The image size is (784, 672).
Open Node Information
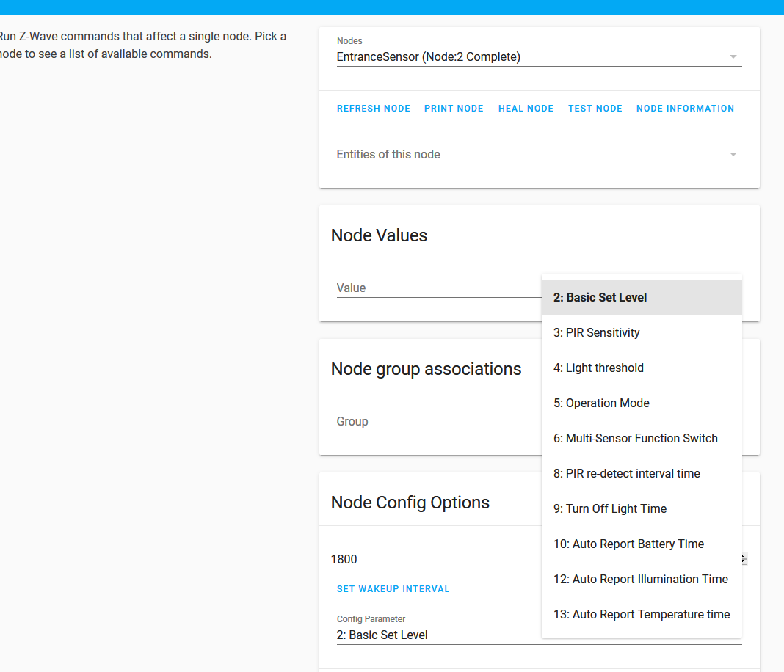coord(685,109)
